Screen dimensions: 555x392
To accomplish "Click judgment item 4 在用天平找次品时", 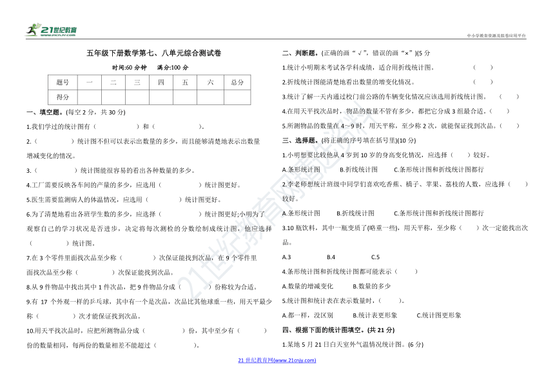I will 396,111.
